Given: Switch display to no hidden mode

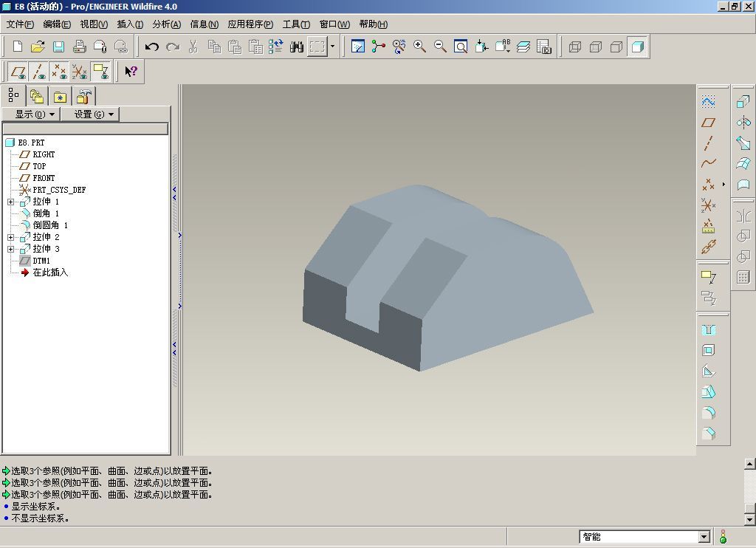Looking at the screenshot, I should click(x=616, y=47).
